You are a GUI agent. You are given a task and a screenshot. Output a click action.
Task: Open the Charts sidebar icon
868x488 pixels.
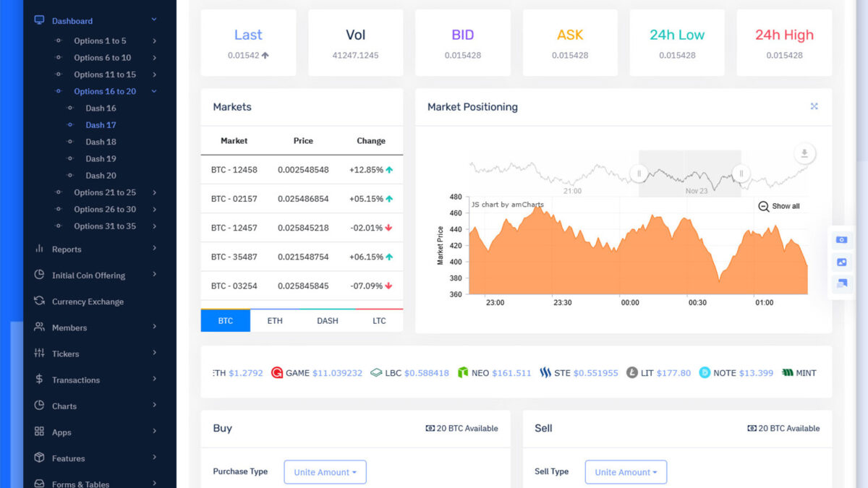pyautogui.click(x=38, y=406)
